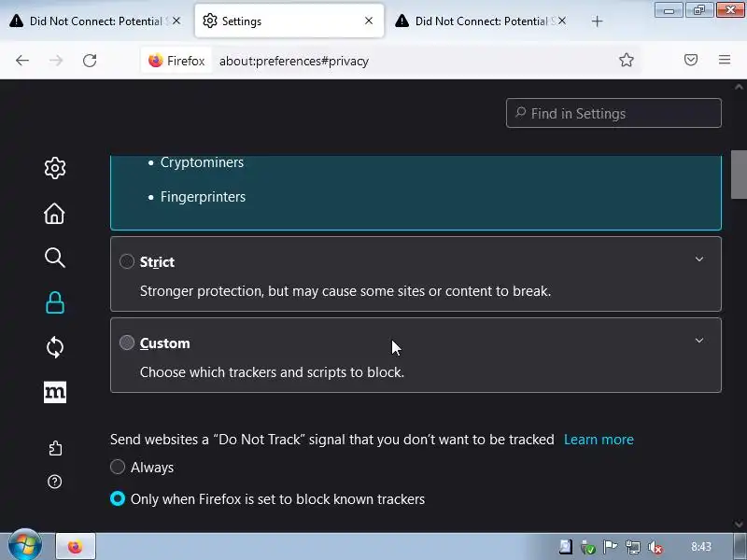Screen dimensions: 747x560
Task: Select the Strict protection radio button
Action: (127, 262)
